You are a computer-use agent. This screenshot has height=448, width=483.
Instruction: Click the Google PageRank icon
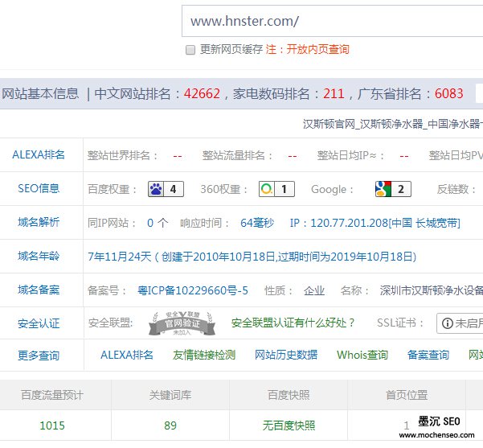tap(383, 189)
